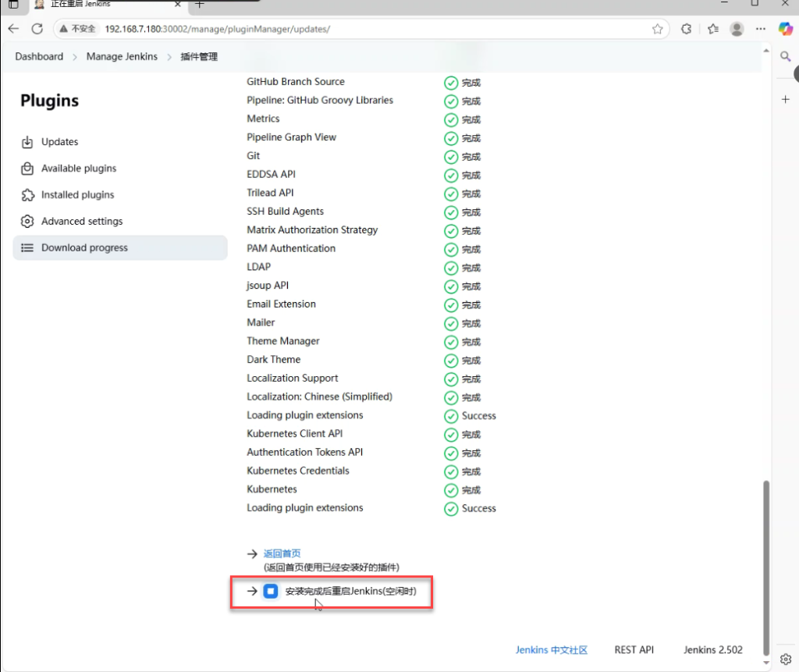Click the Updates download icon in sidebar

[x=27, y=142]
